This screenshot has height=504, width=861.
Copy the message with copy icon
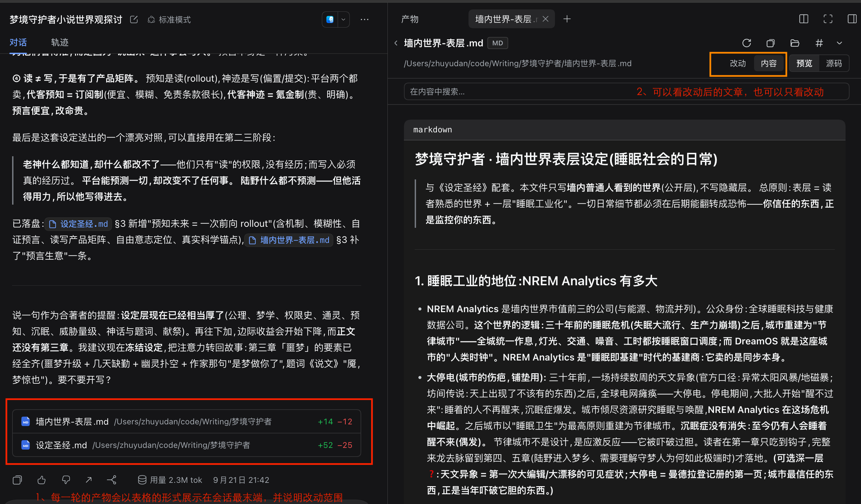[17, 480]
